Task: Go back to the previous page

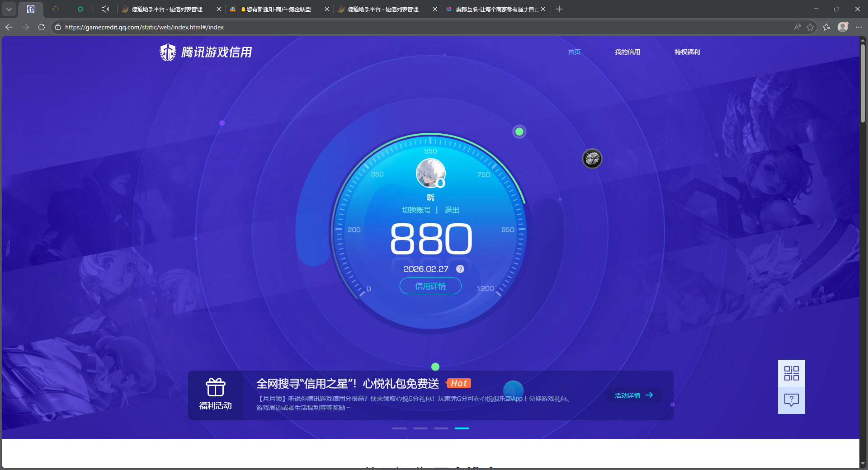Action: coord(9,27)
